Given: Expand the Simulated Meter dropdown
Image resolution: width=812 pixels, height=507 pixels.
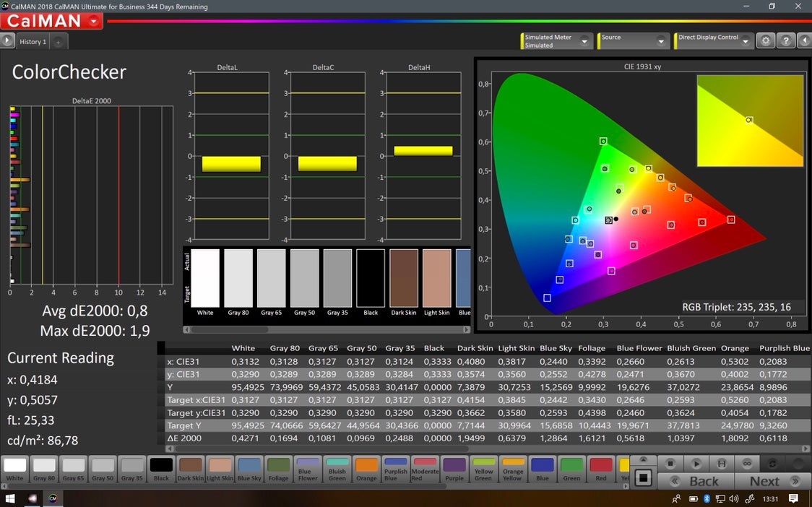Looking at the screenshot, I should 584,41.
